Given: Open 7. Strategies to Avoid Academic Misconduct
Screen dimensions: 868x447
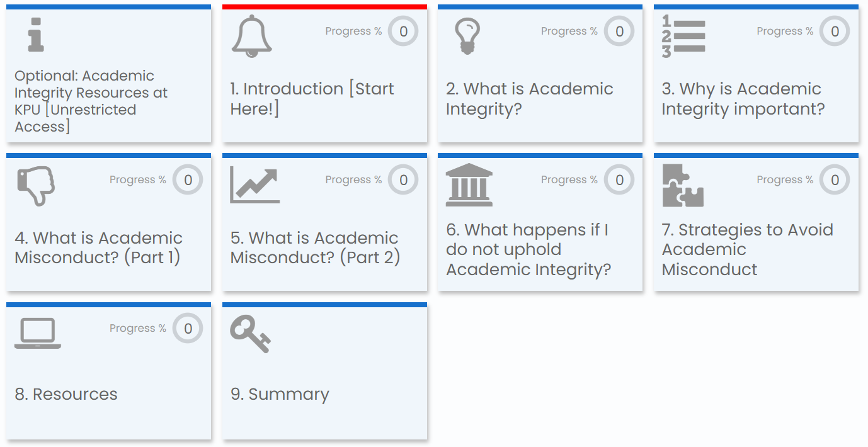Looking at the screenshot, I should tap(747, 249).
